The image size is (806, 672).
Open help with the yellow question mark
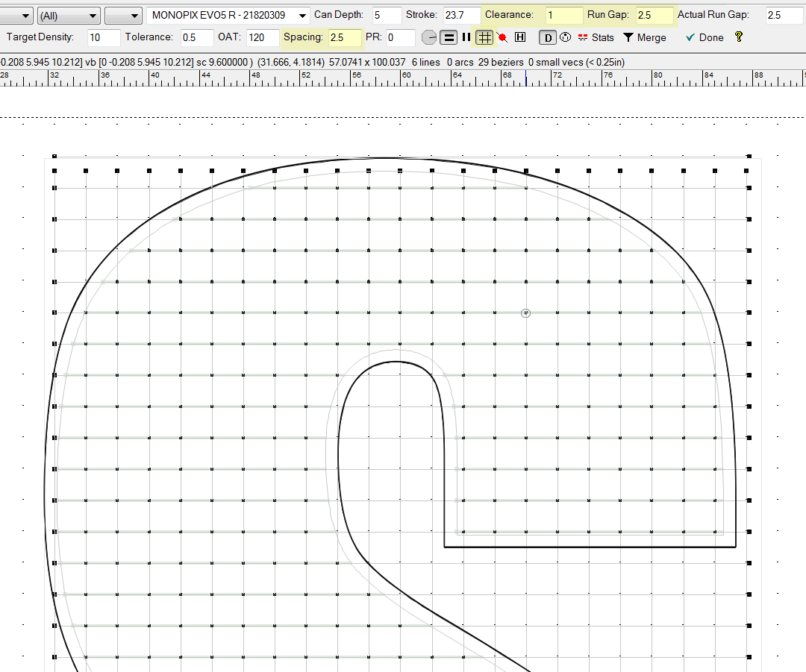click(739, 37)
